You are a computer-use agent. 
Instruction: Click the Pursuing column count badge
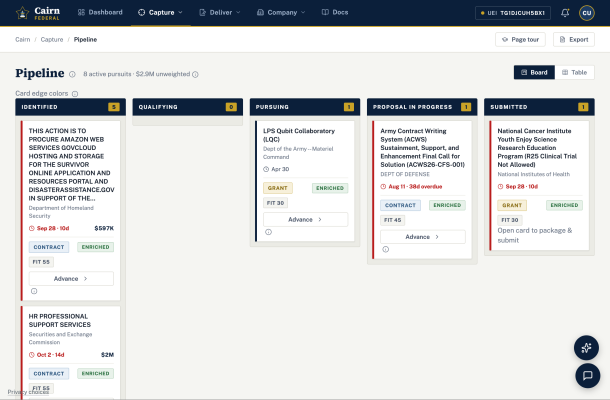[349, 107]
